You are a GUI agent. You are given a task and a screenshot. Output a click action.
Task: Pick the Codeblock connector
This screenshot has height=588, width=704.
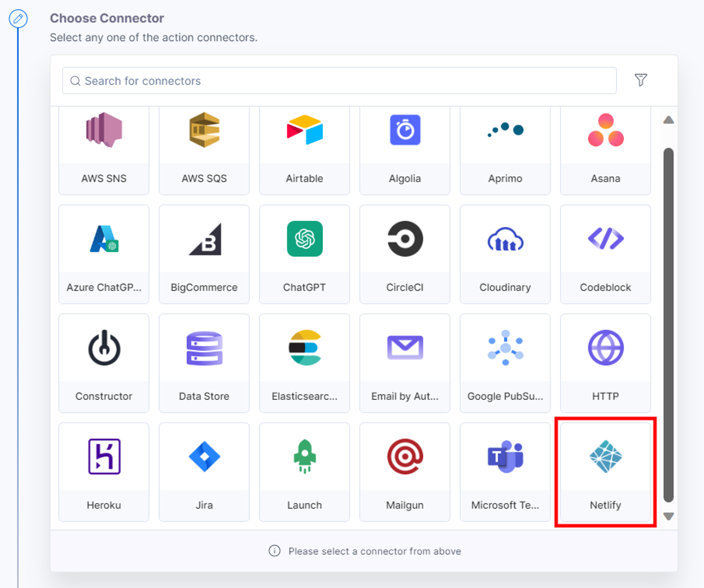[605, 254]
